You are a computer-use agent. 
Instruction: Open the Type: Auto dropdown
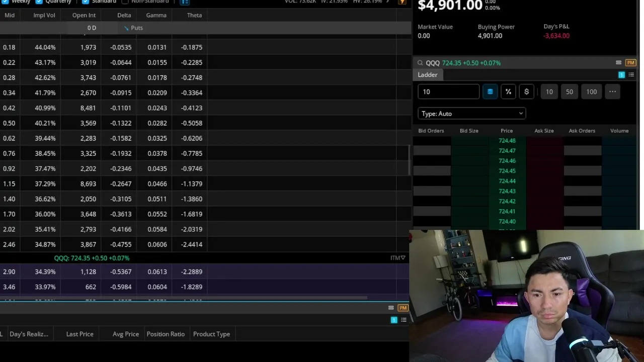coord(471,114)
